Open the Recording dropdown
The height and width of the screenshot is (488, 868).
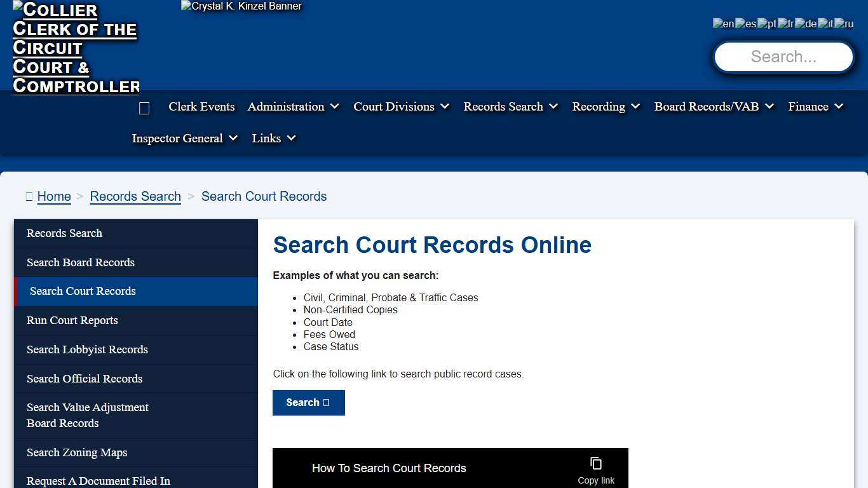[x=606, y=107]
